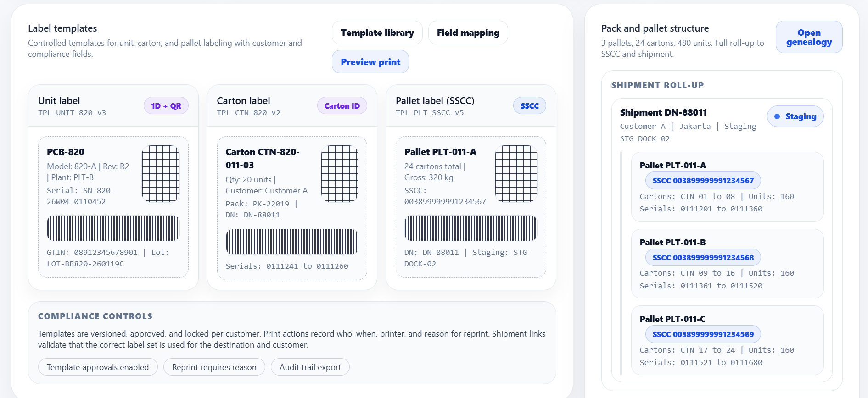This screenshot has height=398, width=868.
Task: Click the Carton label barcode strip
Action: pos(291,242)
